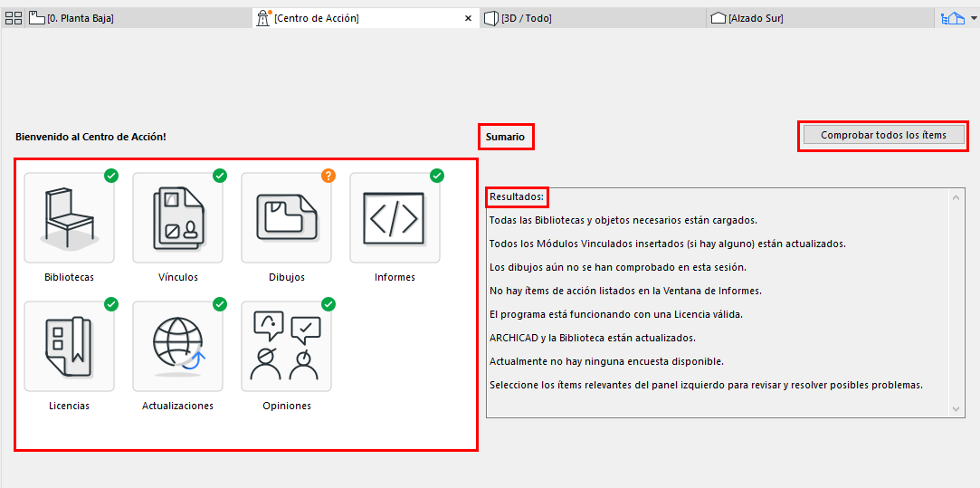Open the tab overview grid icon
The width and height of the screenshot is (980, 488).
point(14,18)
